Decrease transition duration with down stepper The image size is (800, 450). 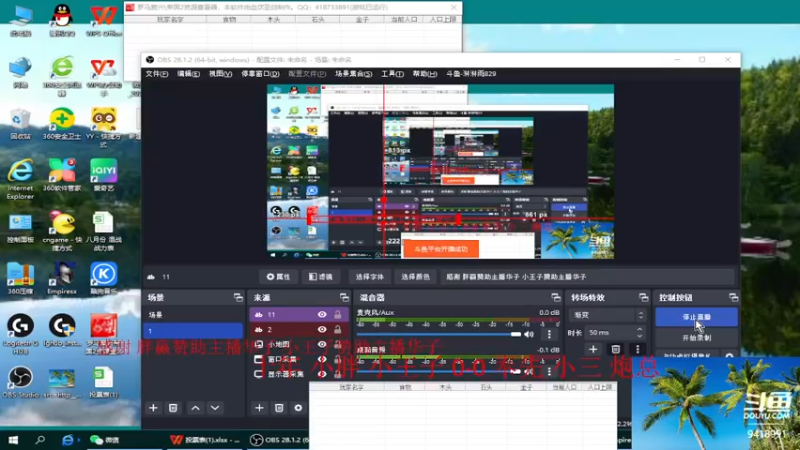pos(640,336)
